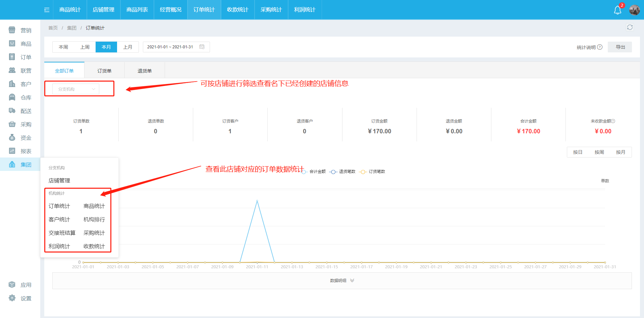Image resolution: width=644 pixels, height=318 pixels.
Task: Open 收款统计 in the top navigation
Action: pyautogui.click(x=237, y=10)
